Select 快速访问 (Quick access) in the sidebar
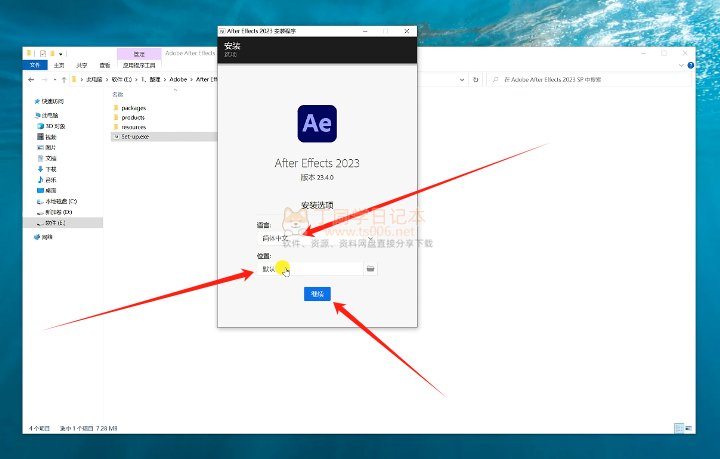 pyautogui.click(x=52, y=101)
